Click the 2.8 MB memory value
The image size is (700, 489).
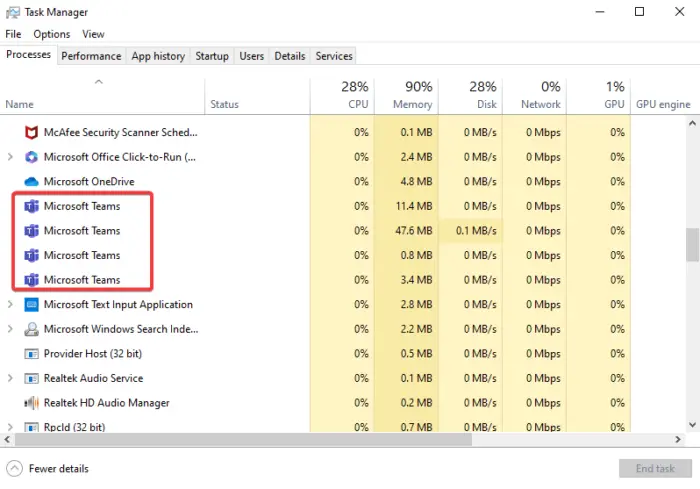(x=416, y=305)
